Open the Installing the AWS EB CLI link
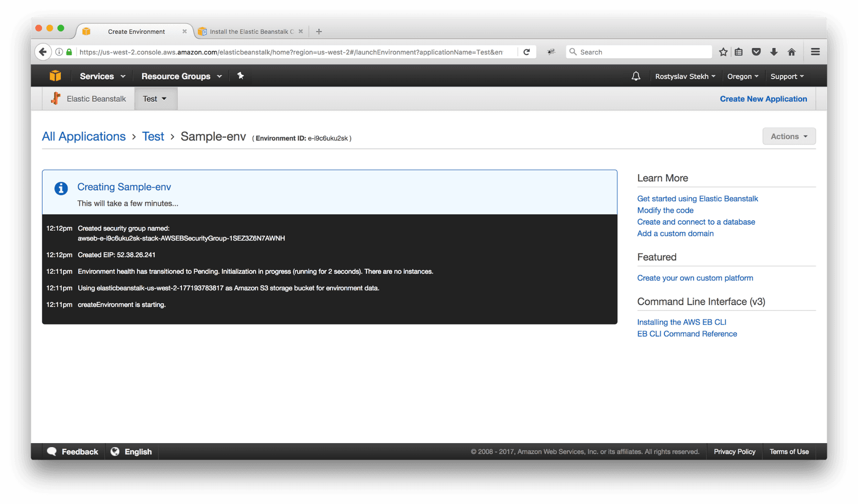Image resolution: width=858 pixels, height=504 pixels. coord(681,322)
